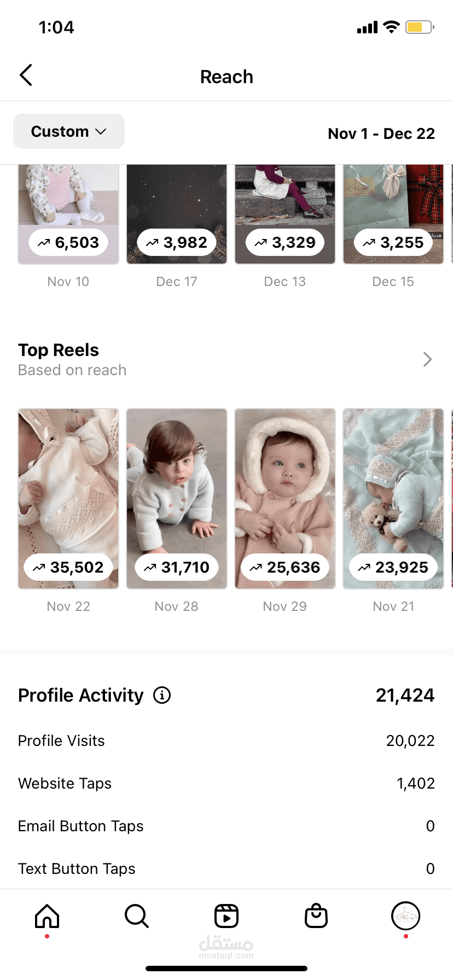Tap the back arrow icon
This screenshot has width=453, height=980.
coord(26,75)
